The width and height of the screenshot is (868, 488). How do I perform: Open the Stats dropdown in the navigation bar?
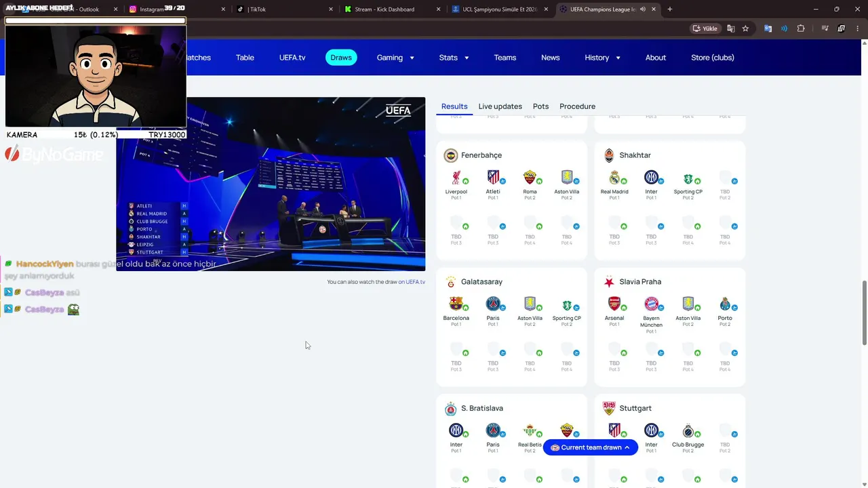click(454, 58)
